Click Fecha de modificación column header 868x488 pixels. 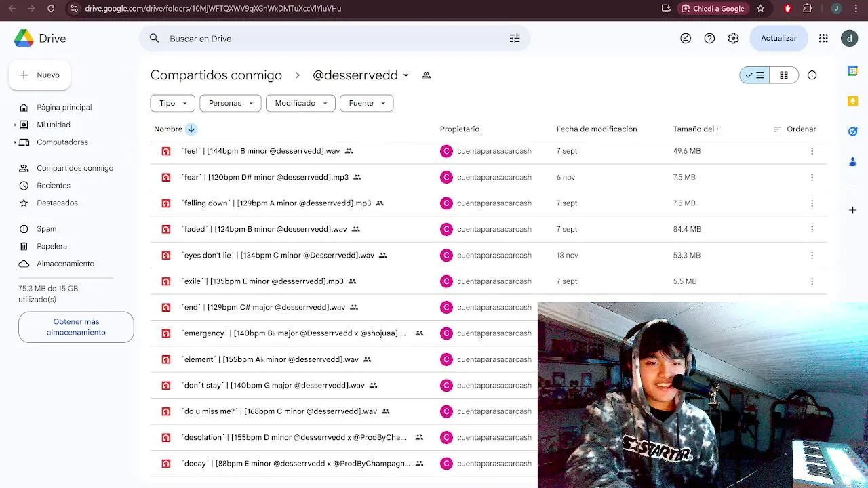pos(597,129)
